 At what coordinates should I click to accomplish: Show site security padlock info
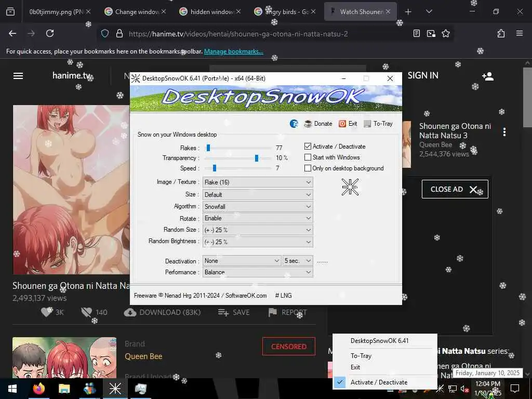119,34
